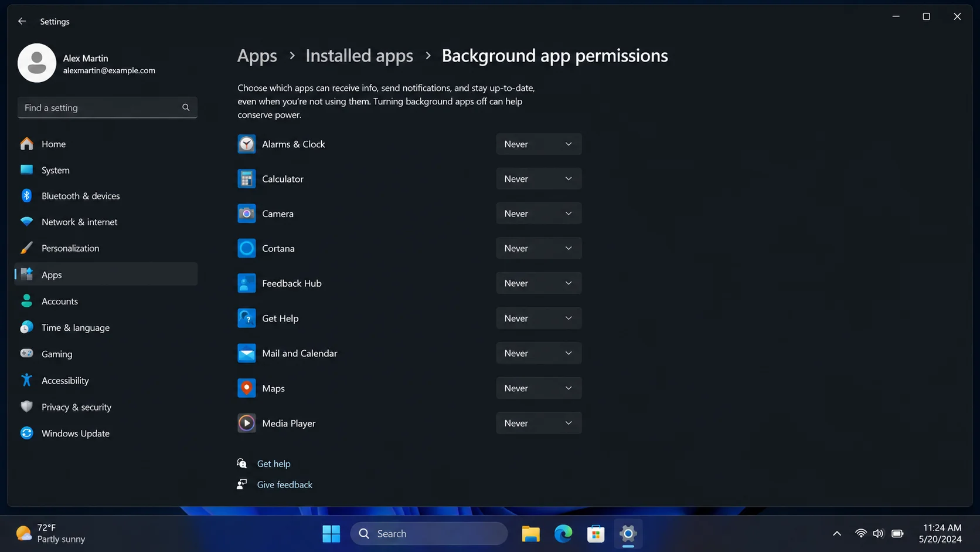Open Microsoft Edge from the taskbar
Viewport: 980px width, 552px height.
(x=563, y=533)
